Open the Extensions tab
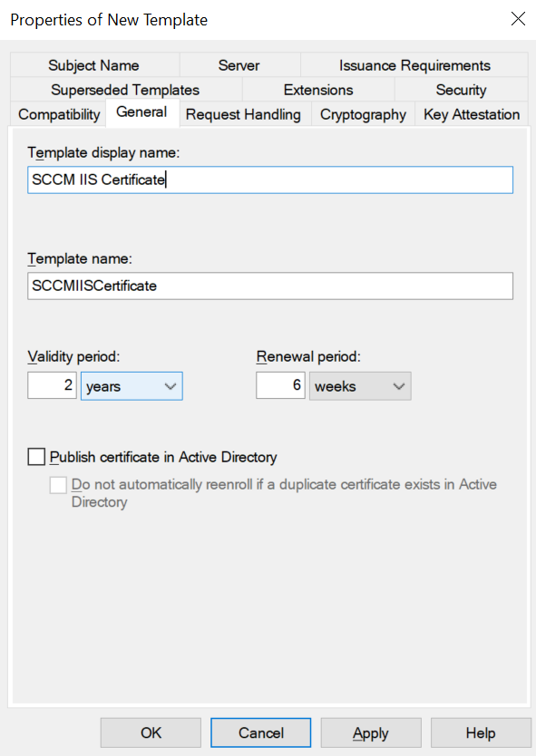This screenshot has width=536, height=756. [318, 90]
